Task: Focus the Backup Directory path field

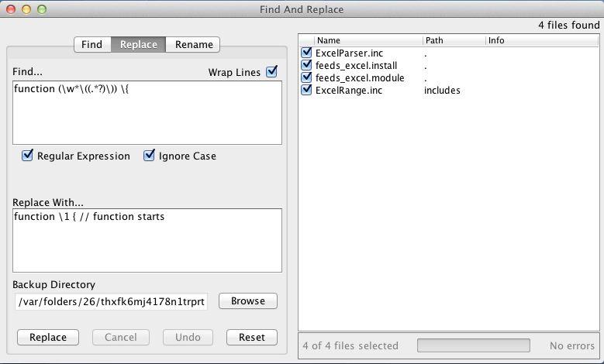Action: click(x=112, y=301)
